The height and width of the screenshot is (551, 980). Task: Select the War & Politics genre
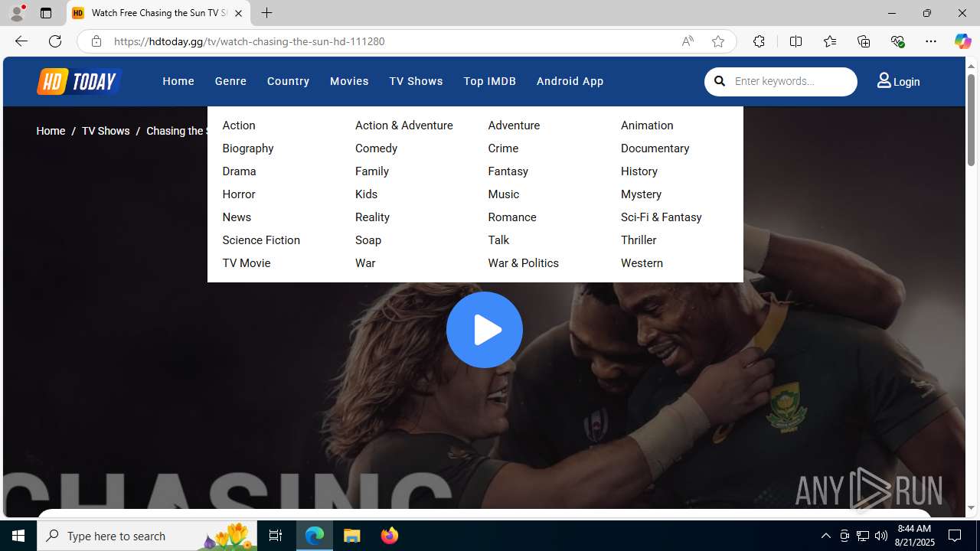[523, 263]
